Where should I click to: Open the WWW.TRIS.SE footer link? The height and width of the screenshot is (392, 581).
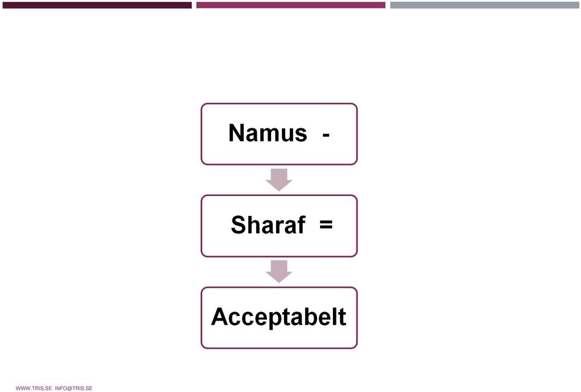coord(34,388)
